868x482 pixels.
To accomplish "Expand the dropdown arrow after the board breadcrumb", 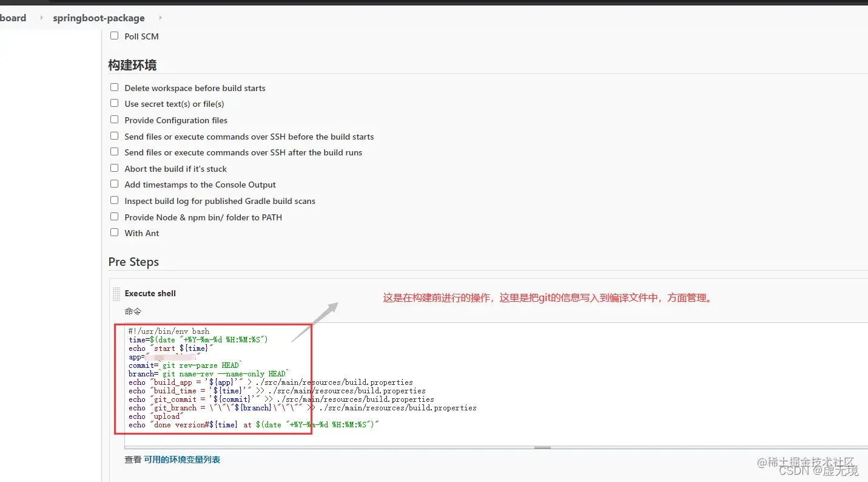I will click(x=41, y=18).
